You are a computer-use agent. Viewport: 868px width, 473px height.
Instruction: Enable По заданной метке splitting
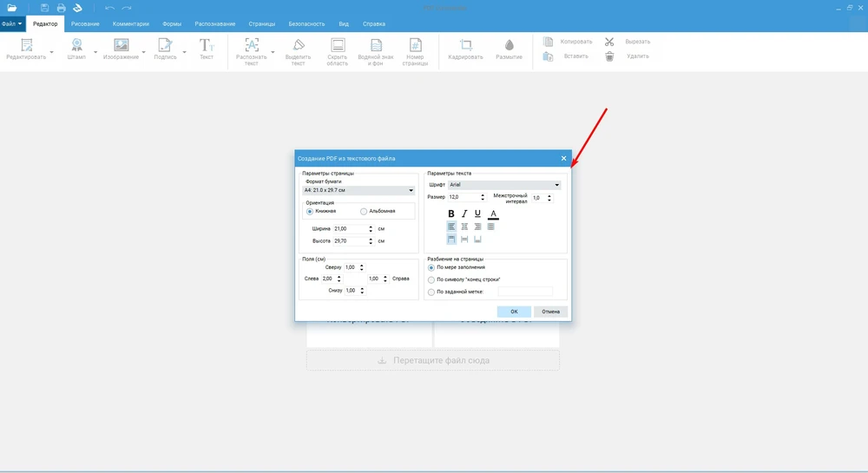tap(431, 292)
